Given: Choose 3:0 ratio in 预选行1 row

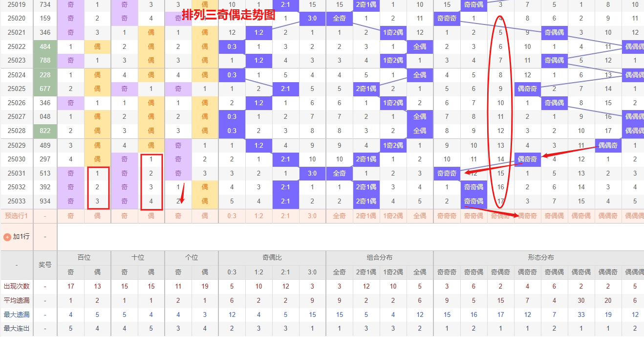Looking at the screenshot, I should click(312, 216).
